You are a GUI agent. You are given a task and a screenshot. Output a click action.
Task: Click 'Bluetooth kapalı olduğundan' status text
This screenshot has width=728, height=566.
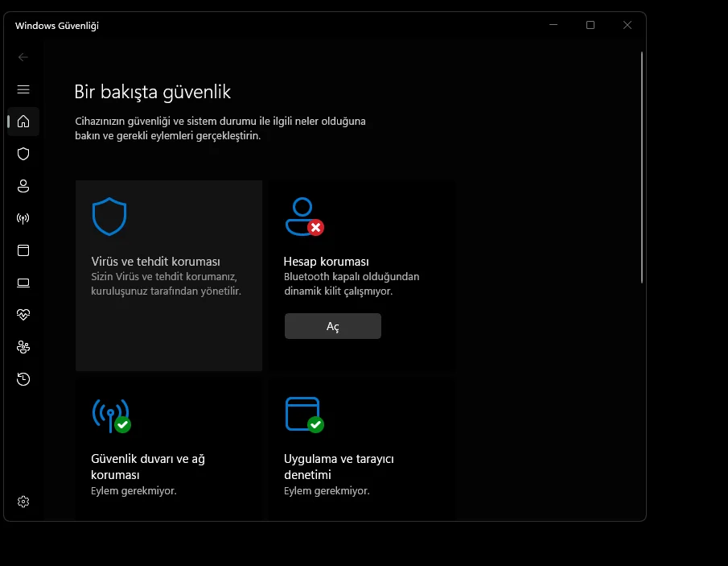click(352, 276)
